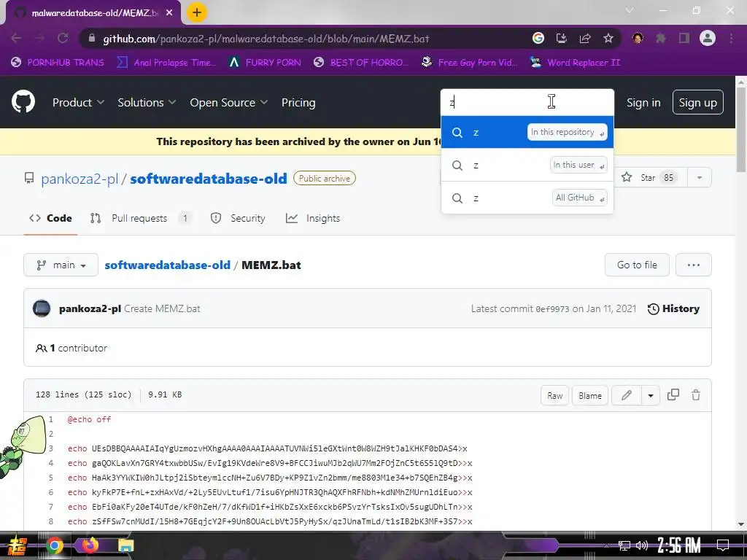Viewport: 747px width, 560px height.
Task: Click the network icon in the system tray
Action: point(624,545)
